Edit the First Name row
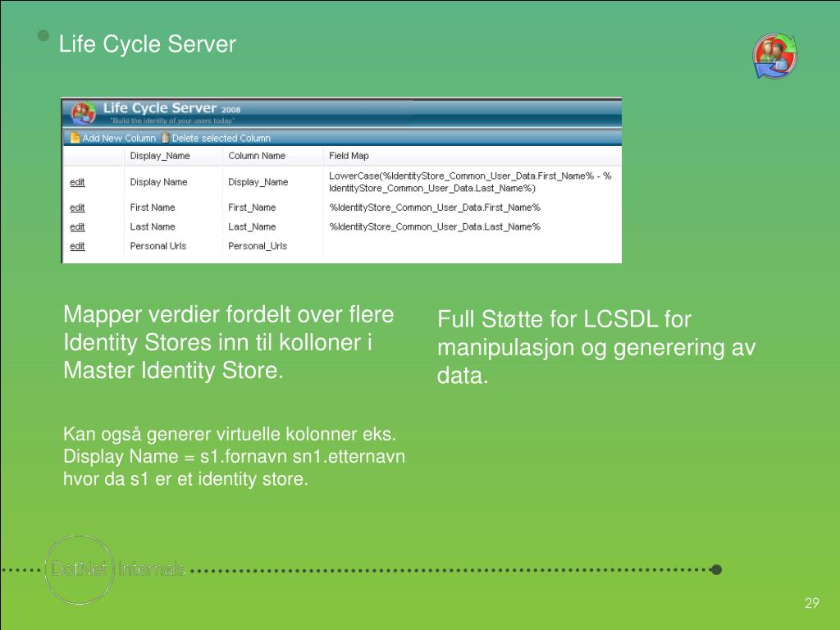840x630 pixels. coord(77,208)
